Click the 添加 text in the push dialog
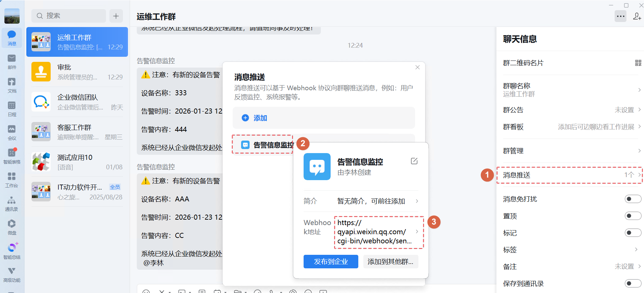Viewport: 644px width, 293px height. point(260,118)
